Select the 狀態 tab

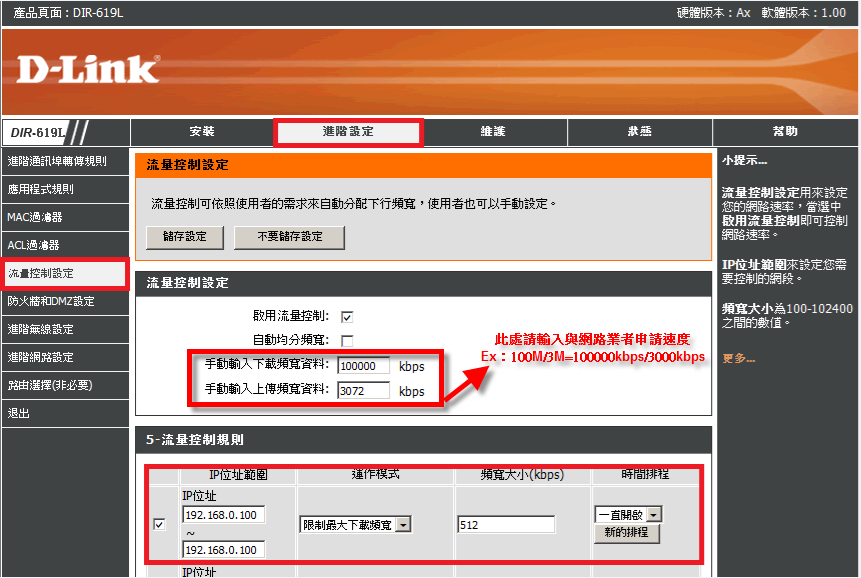pyautogui.click(x=639, y=132)
